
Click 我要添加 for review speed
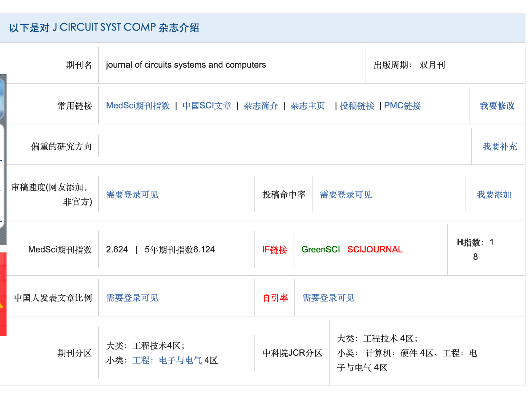pyautogui.click(x=494, y=195)
